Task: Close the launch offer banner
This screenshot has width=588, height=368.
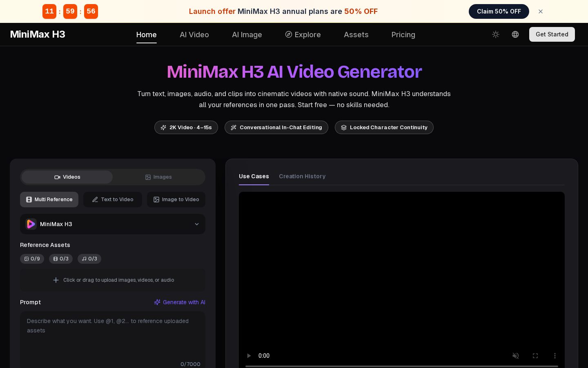Action: 541,11
